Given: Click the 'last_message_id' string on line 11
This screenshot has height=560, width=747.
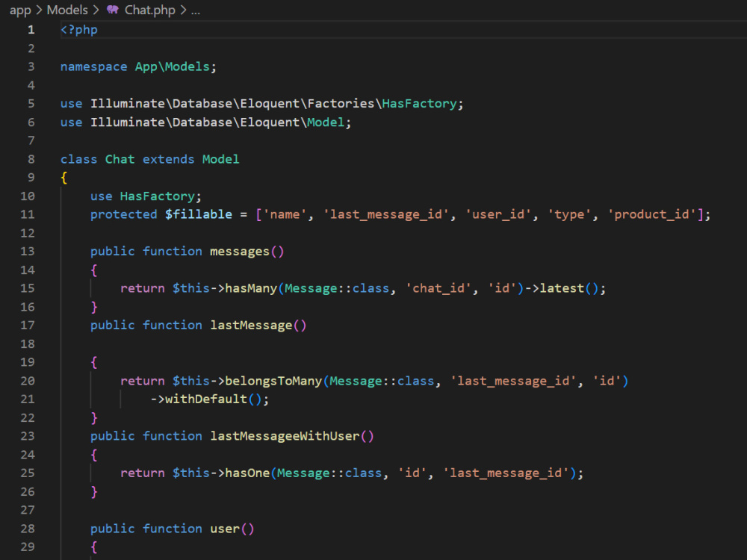Looking at the screenshot, I should (x=386, y=215).
